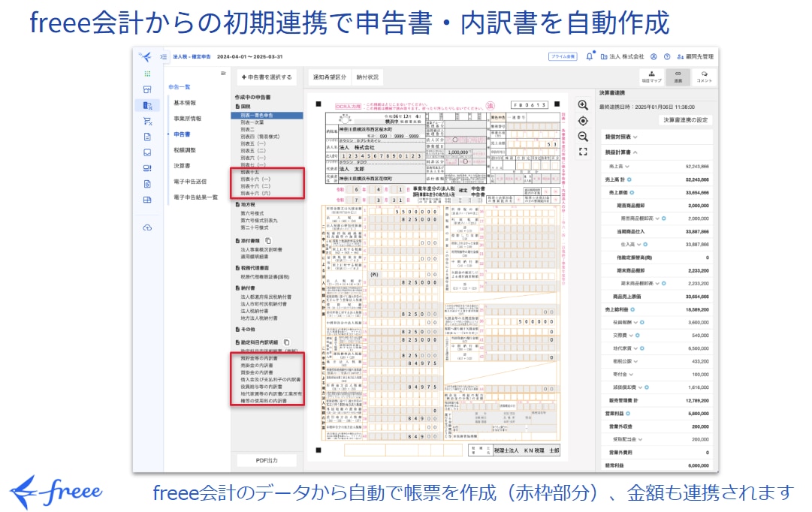Open the 法人 株式会社 company selector
812x512 pixels.
[x=623, y=56]
